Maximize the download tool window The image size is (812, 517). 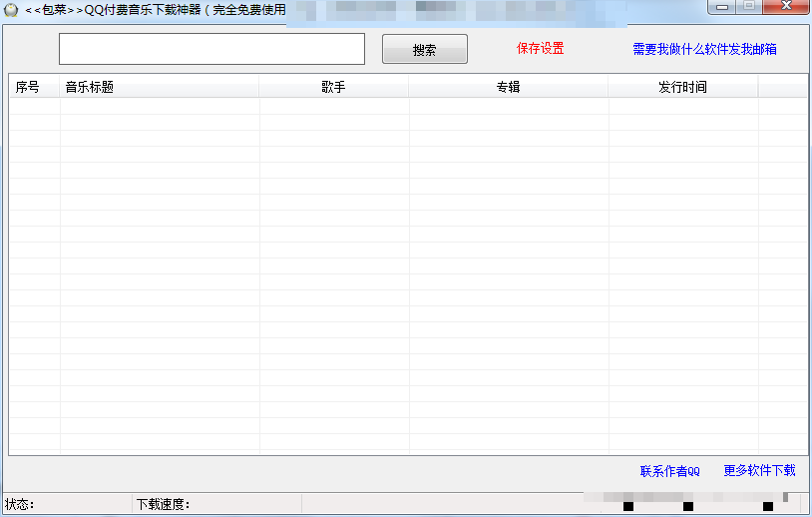(749, 7)
